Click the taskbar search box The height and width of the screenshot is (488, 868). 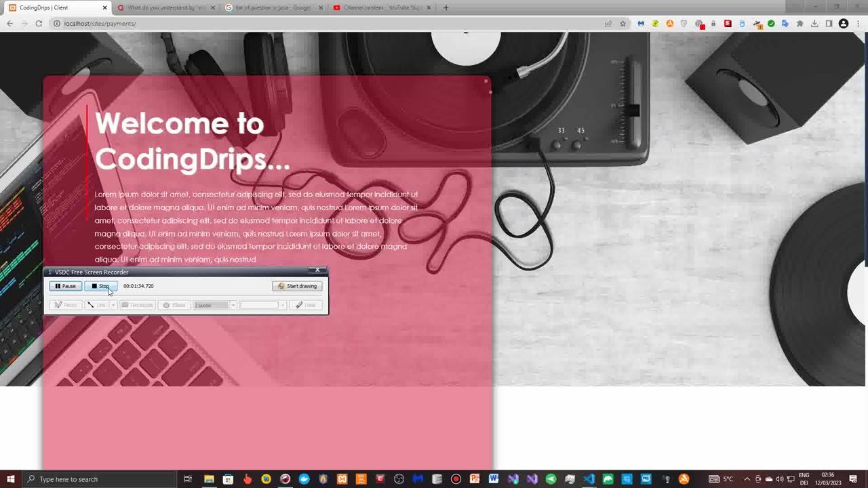pos(100,479)
